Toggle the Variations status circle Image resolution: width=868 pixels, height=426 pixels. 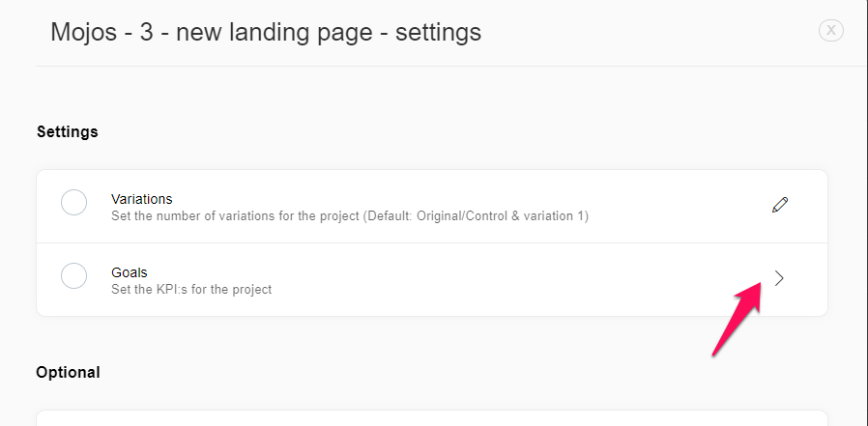coord(73,203)
